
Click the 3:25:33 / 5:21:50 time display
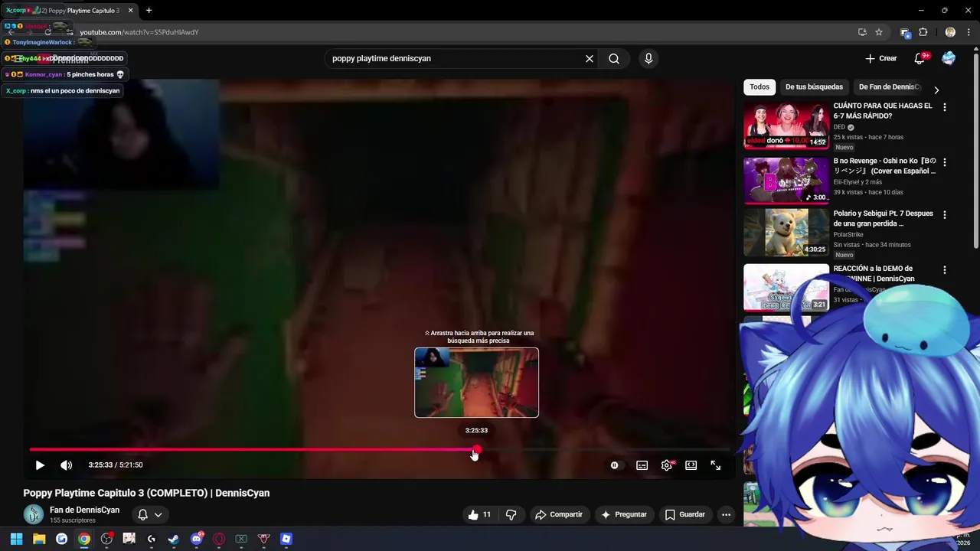[116, 465]
